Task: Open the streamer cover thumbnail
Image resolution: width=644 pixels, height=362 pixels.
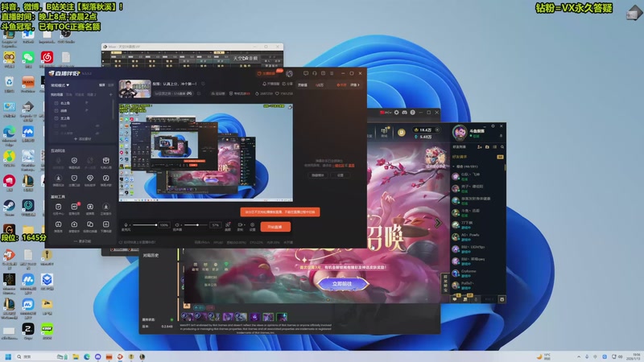Action: tap(134, 88)
